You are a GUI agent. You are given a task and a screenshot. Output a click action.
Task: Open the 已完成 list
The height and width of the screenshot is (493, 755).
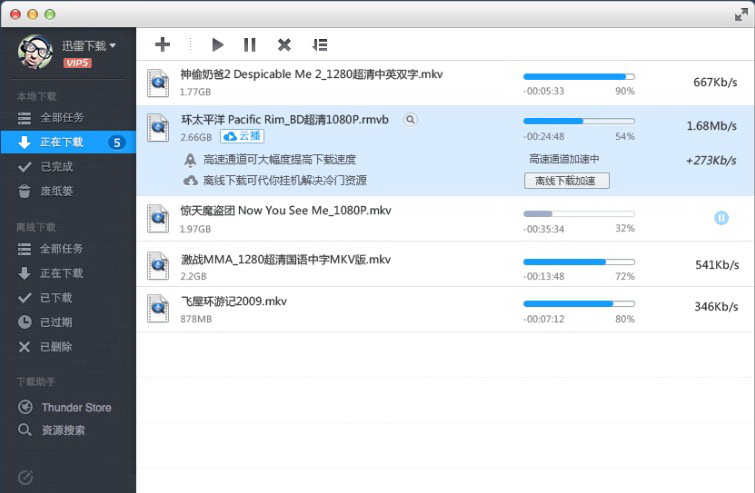click(x=68, y=167)
